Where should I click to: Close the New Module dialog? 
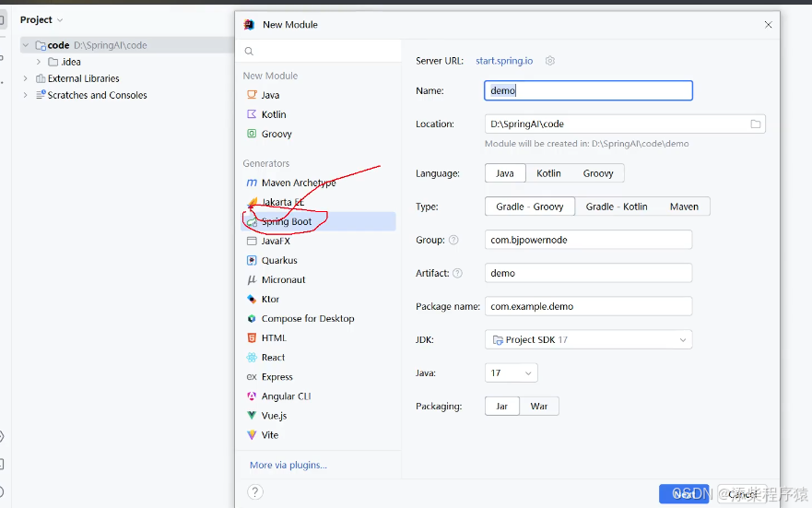769,25
